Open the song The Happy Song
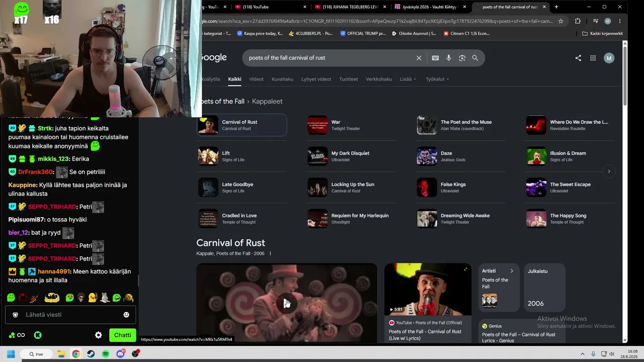 pos(570,219)
